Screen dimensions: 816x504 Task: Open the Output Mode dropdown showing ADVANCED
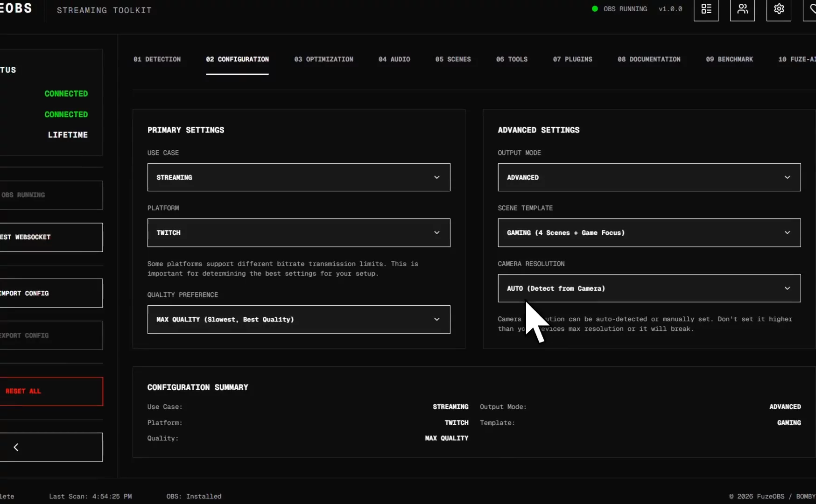648,177
